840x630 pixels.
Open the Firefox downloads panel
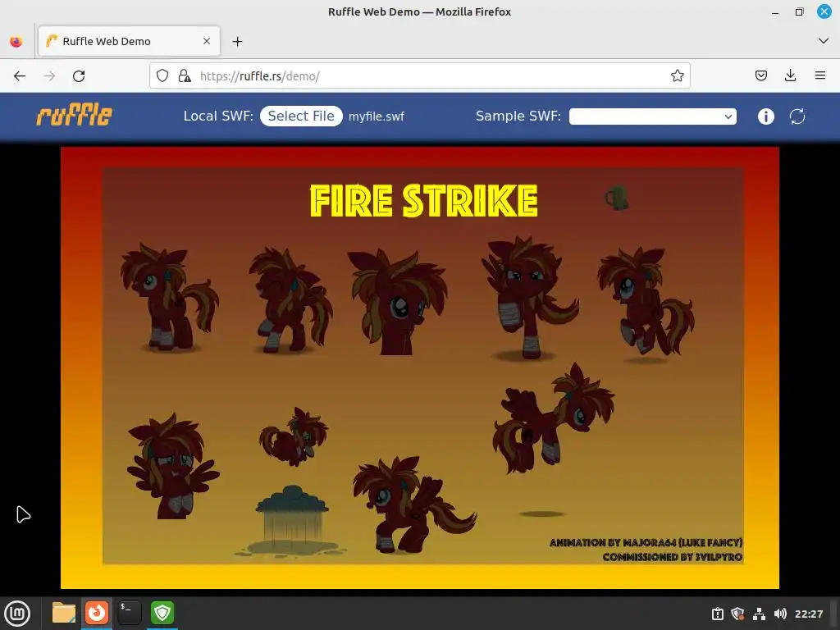pyautogui.click(x=790, y=75)
